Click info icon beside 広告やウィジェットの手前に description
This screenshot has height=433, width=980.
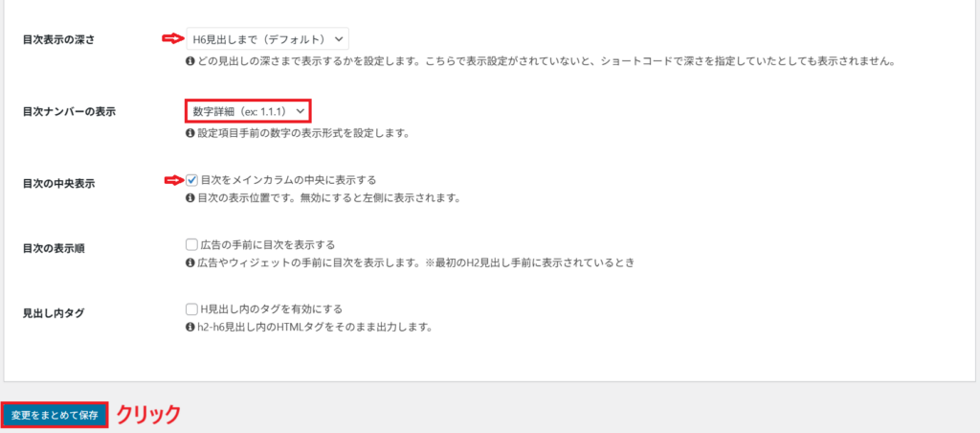point(190,263)
